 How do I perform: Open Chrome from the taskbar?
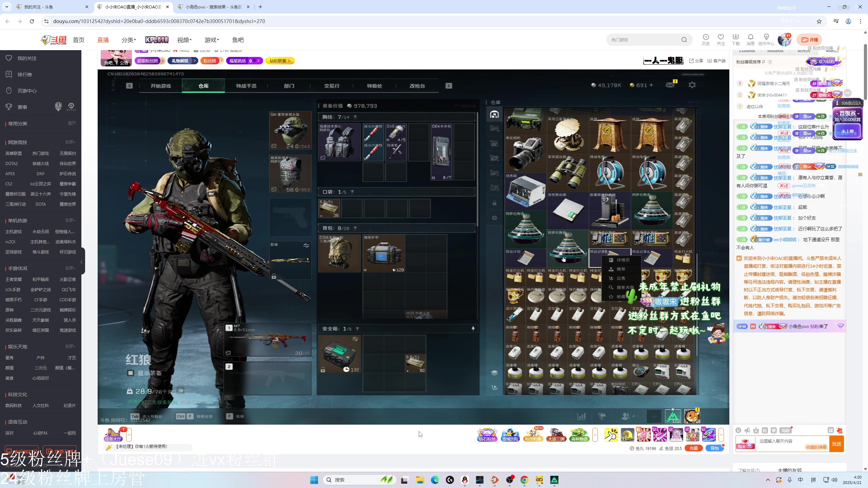[525, 480]
